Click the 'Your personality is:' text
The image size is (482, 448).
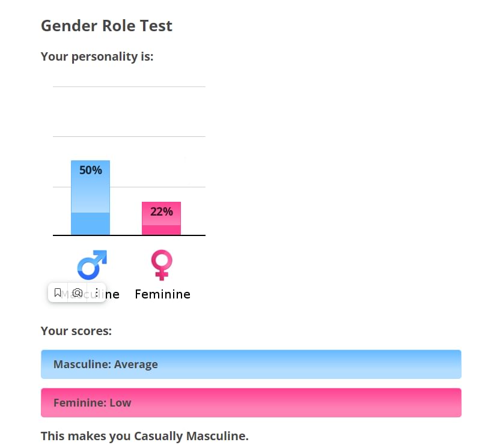(x=97, y=57)
